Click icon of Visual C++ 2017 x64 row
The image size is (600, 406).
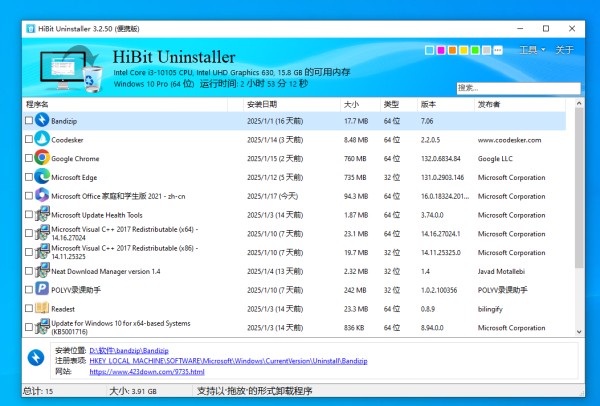coord(42,233)
